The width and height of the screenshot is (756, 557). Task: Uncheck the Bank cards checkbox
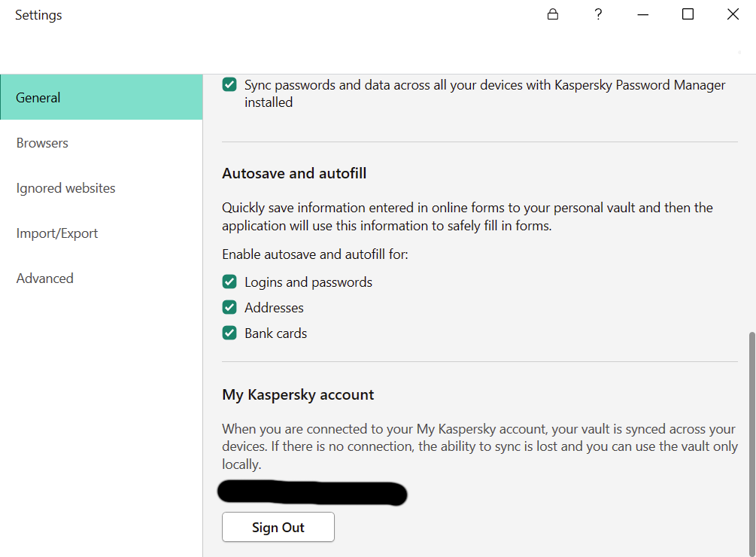(x=229, y=333)
